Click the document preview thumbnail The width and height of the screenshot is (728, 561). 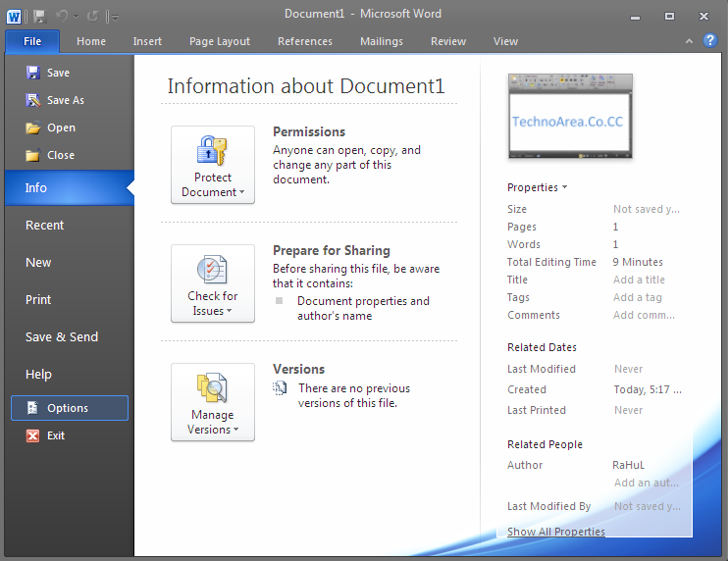point(570,116)
